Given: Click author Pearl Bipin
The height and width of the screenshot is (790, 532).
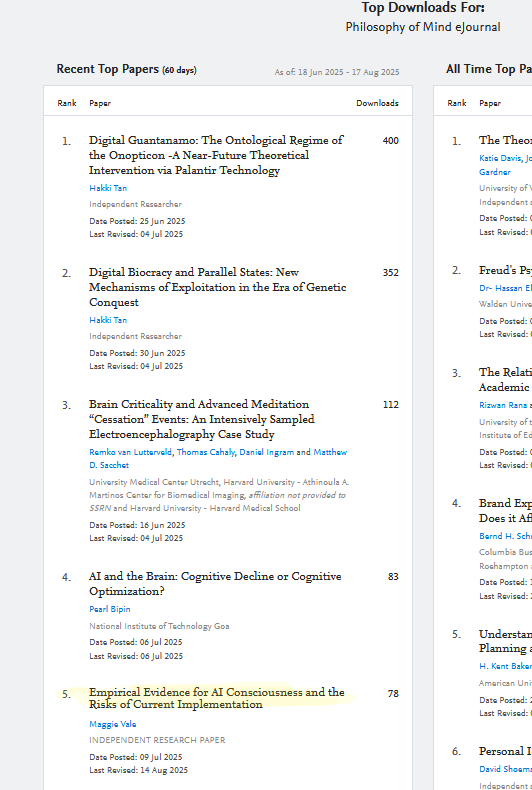Looking at the screenshot, I should coord(110,609).
